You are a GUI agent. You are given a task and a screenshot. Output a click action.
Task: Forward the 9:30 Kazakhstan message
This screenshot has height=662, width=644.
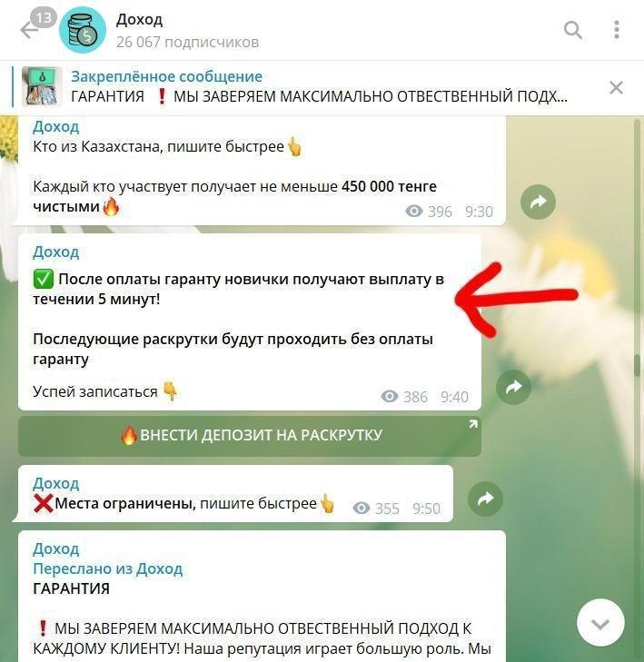[x=538, y=202]
